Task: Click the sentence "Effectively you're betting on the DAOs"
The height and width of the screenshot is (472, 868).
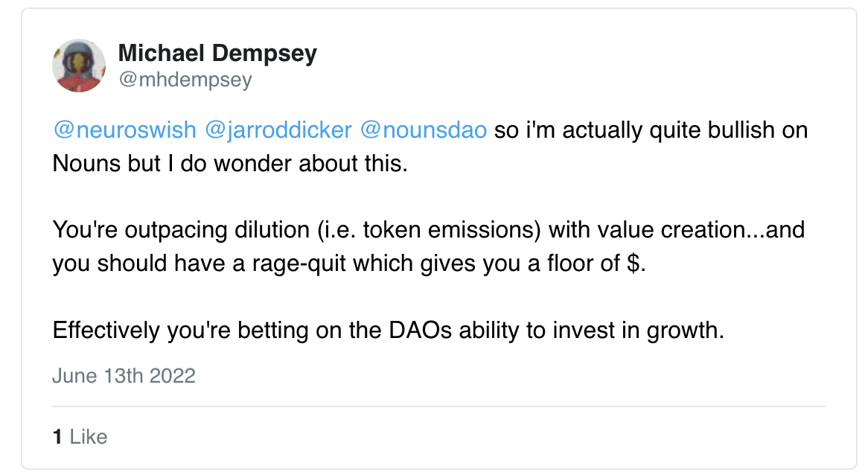Action: pos(388,331)
